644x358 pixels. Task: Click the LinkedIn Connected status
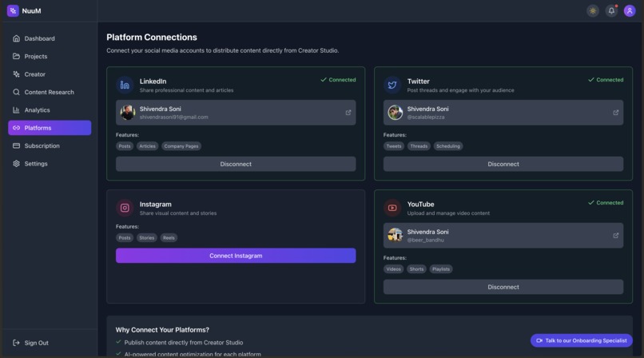[338, 80]
